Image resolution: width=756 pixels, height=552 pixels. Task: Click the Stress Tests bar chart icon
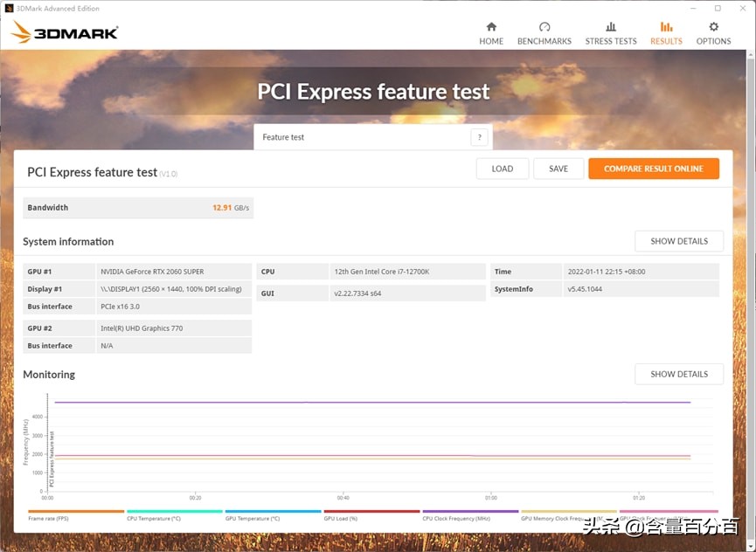coord(611,26)
